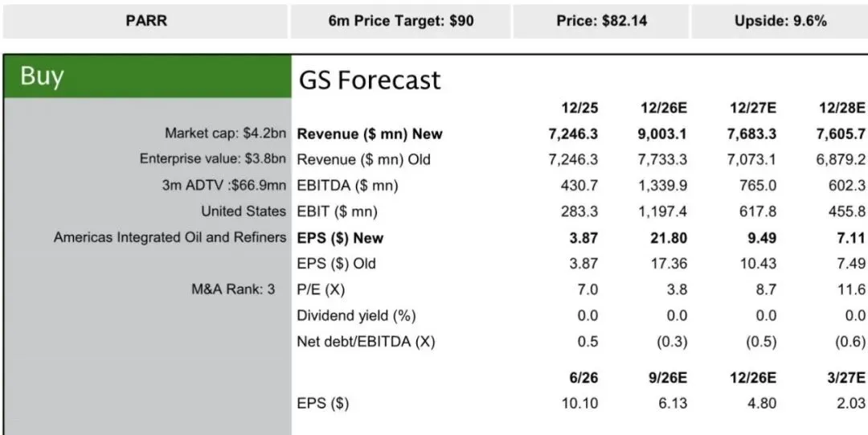Click the 2.03 quarterly EPS value
The image size is (868, 435).
point(851,404)
